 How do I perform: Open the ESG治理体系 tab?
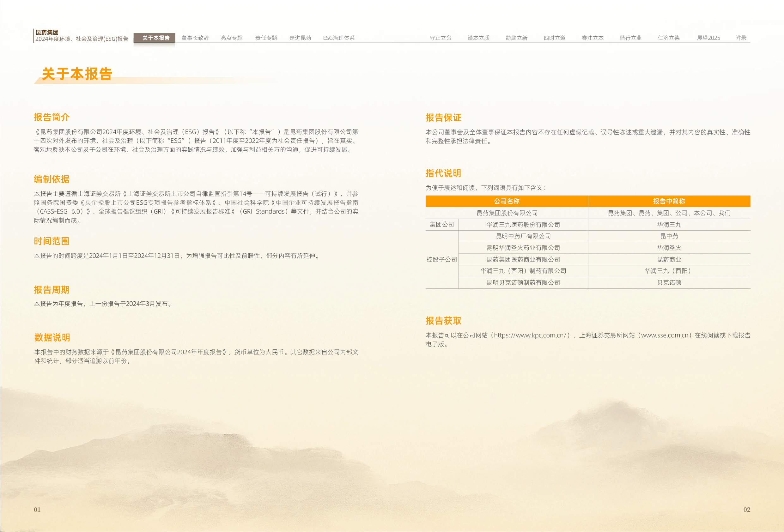(339, 38)
